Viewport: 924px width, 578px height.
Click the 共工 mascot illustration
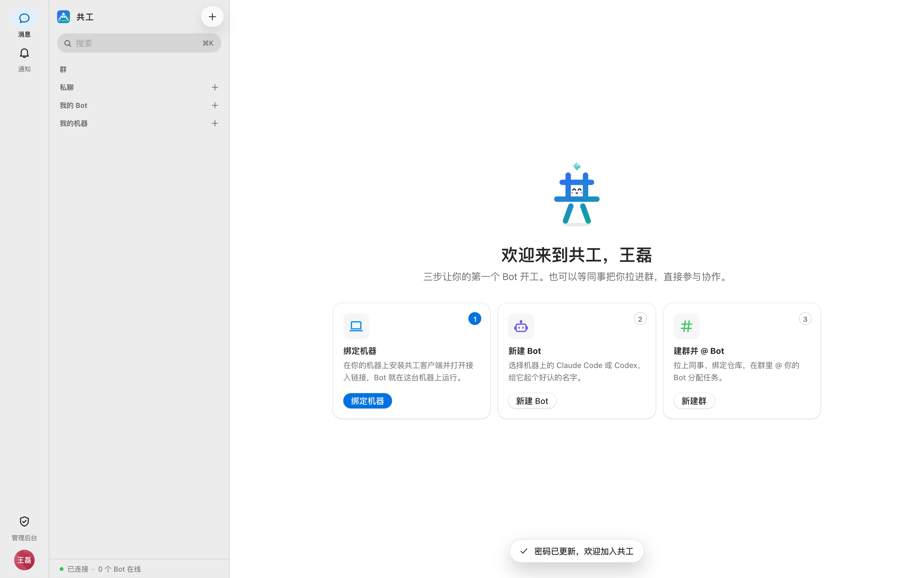577,194
